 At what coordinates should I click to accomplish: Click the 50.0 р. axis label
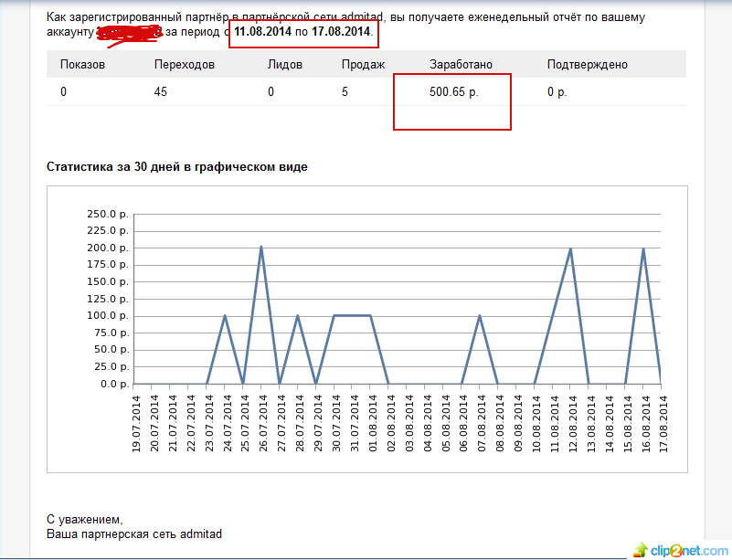111,350
